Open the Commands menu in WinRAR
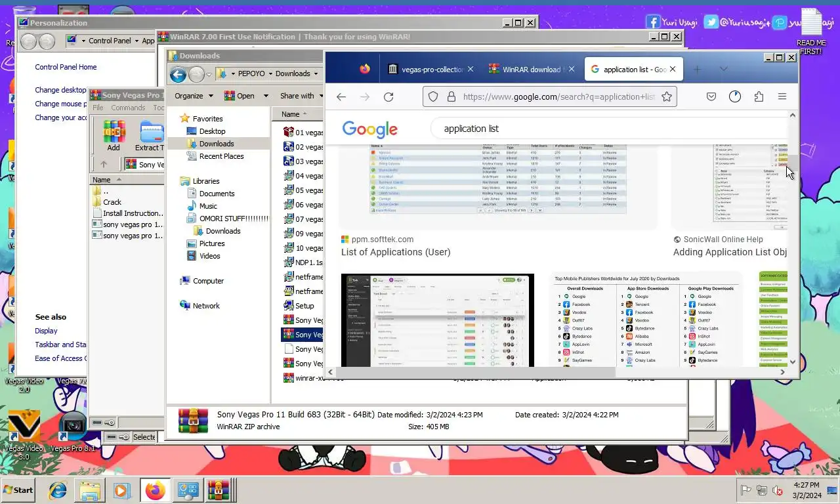 [x=128, y=108]
